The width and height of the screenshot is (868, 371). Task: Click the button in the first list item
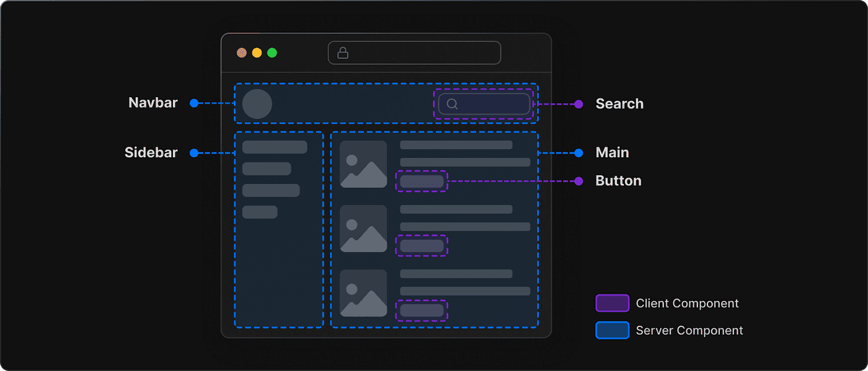coord(422,181)
